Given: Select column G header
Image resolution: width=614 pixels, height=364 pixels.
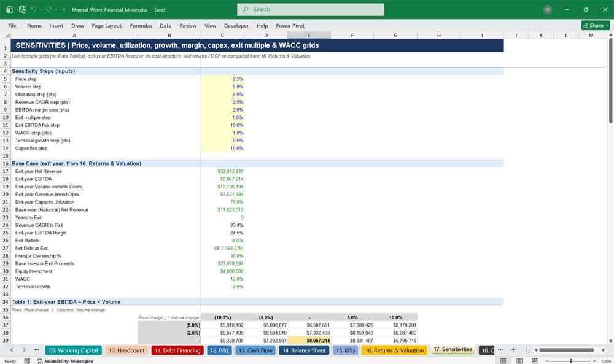Looking at the screenshot, I should point(395,35).
